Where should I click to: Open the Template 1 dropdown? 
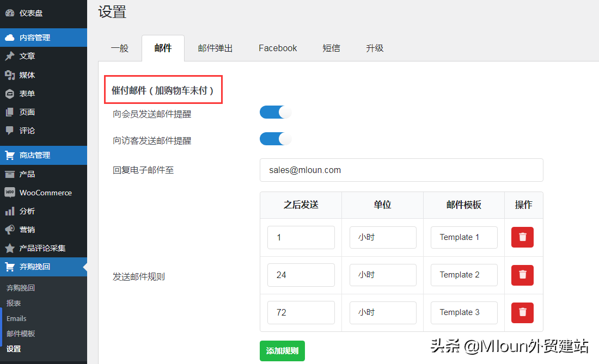[x=464, y=237]
